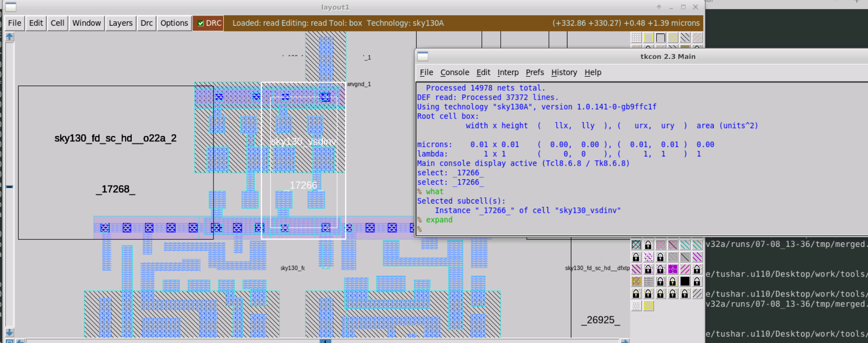Open tkcon Interp menu
The width and height of the screenshot is (868, 343).
[508, 72]
